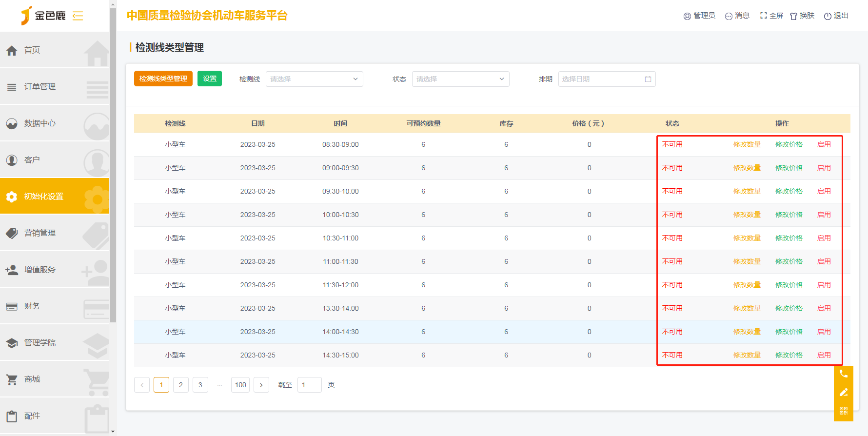
Task: Click 退出 to log out
Action: [836, 16]
